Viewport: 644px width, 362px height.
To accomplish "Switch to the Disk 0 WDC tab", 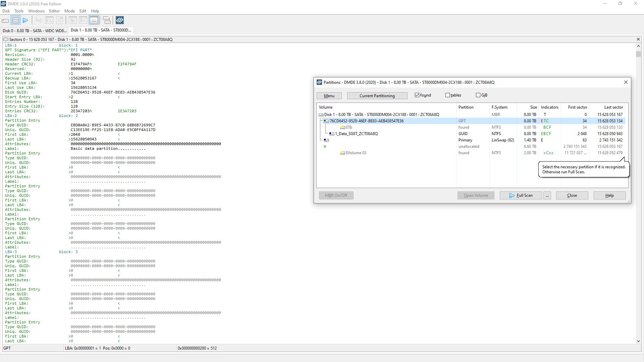I will pyautogui.click(x=35, y=31).
